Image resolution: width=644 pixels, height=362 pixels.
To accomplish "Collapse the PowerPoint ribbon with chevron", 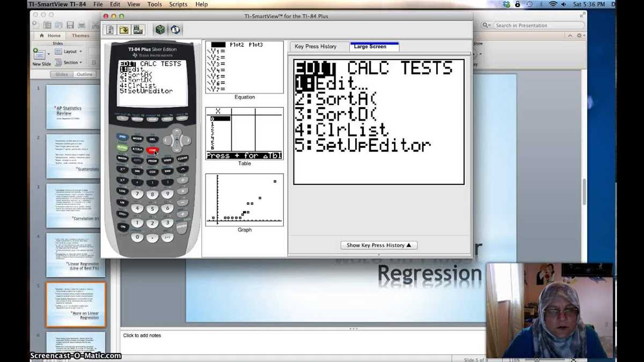I will click(571, 36).
